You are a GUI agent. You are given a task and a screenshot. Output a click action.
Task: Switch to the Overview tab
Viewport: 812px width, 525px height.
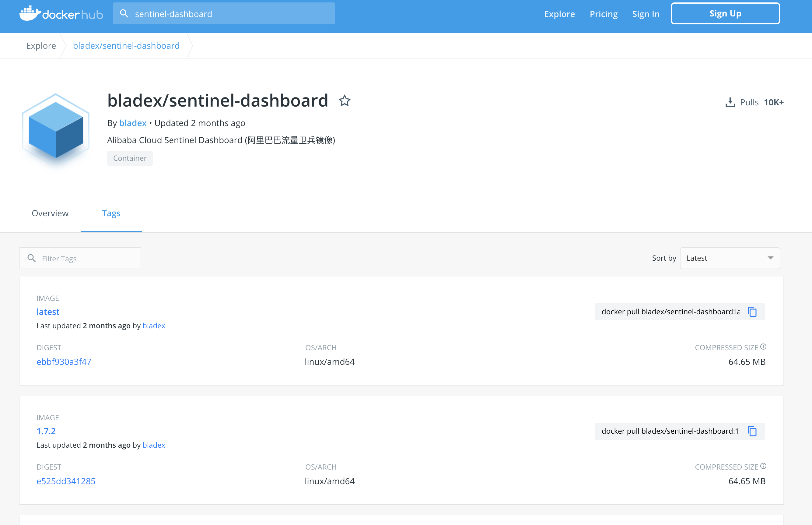pos(50,213)
